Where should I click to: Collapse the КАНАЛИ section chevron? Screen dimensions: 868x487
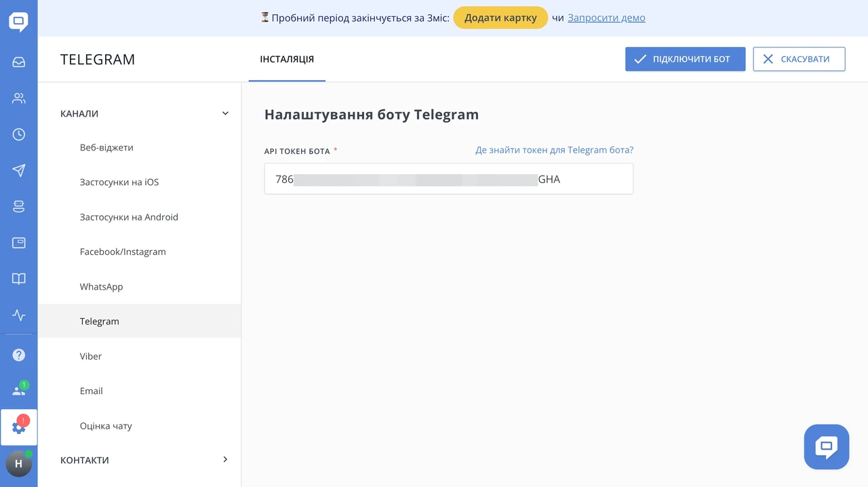[226, 113]
